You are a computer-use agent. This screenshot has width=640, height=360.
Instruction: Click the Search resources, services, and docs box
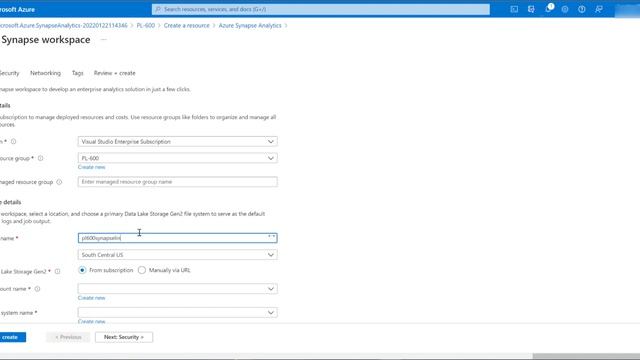321,9
